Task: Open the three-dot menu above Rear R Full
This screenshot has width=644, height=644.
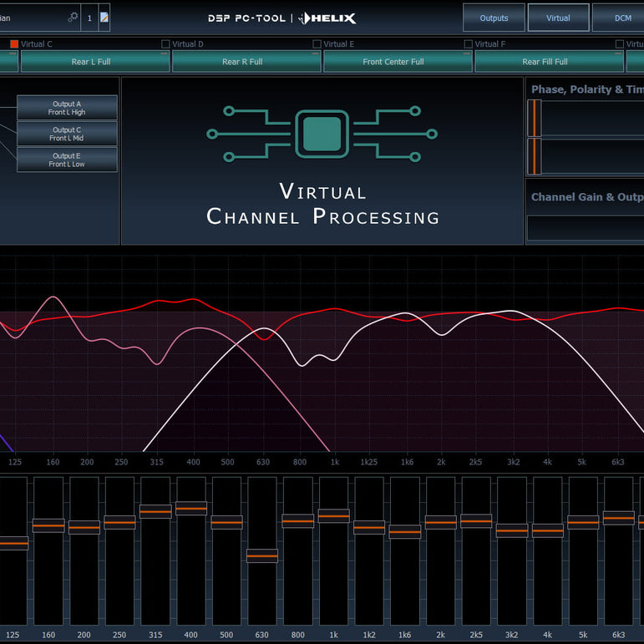Action: tap(316, 53)
